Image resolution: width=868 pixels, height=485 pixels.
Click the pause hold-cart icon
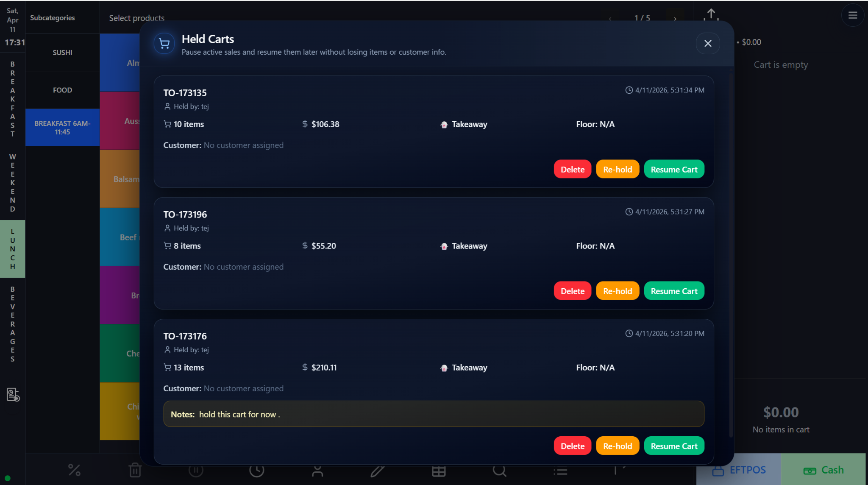(x=196, y=470)
